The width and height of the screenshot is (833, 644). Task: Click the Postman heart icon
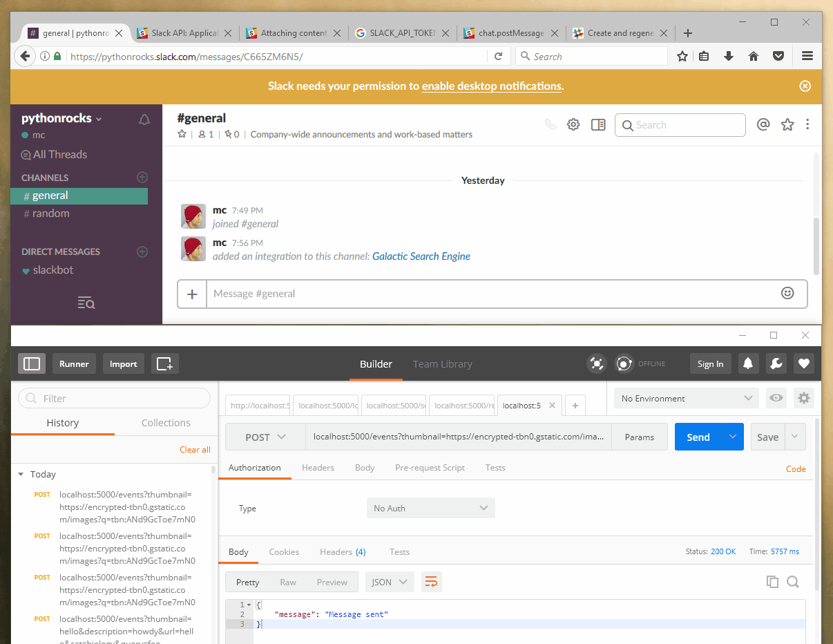(803, 363)
